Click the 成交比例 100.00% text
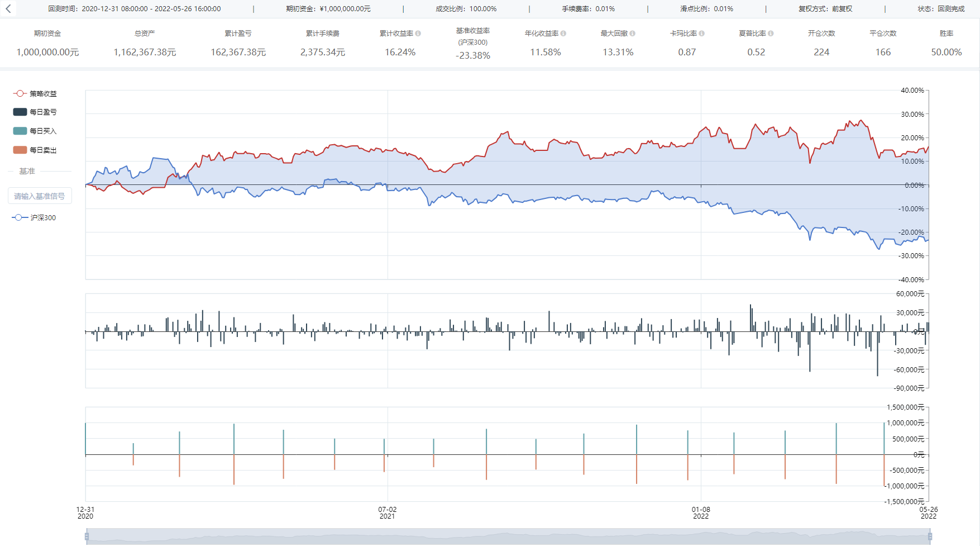Image resolution: width=980 pixels, height=546 pixels. tap(466, 9)
